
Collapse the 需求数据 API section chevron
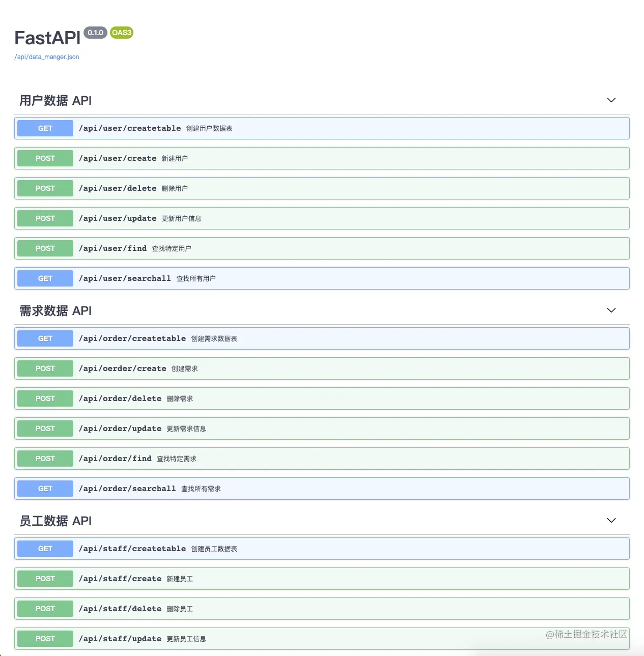611,310
